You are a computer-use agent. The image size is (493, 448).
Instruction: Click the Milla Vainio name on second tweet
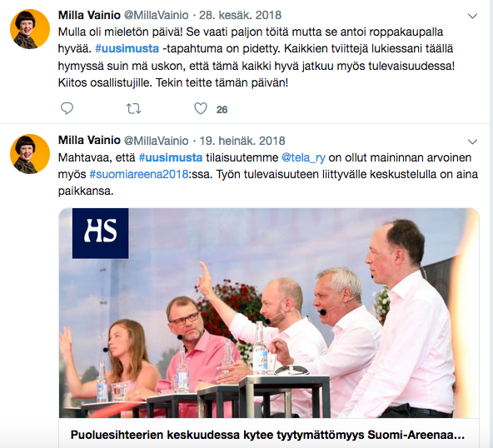pyautogui.click(x=89, y=140)
